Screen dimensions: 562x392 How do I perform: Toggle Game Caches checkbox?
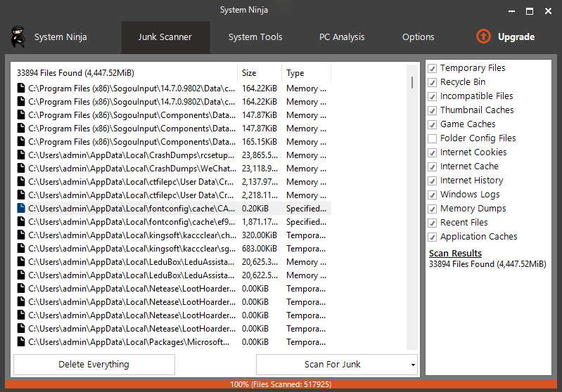[x=433, y=124]
